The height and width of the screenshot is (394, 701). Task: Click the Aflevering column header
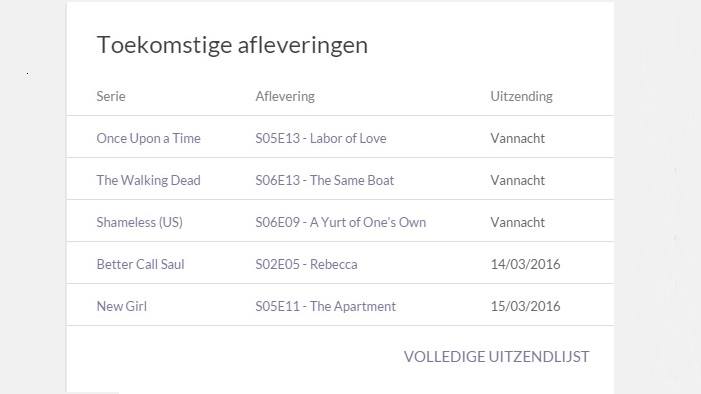click(285, 96)
